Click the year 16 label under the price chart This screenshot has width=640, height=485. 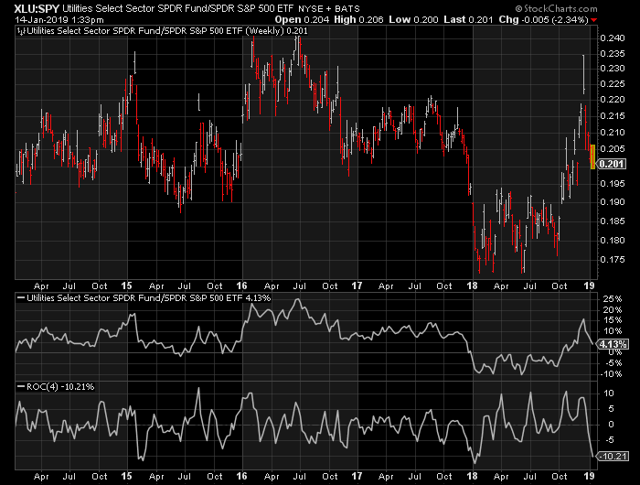(x=242, y=286)
